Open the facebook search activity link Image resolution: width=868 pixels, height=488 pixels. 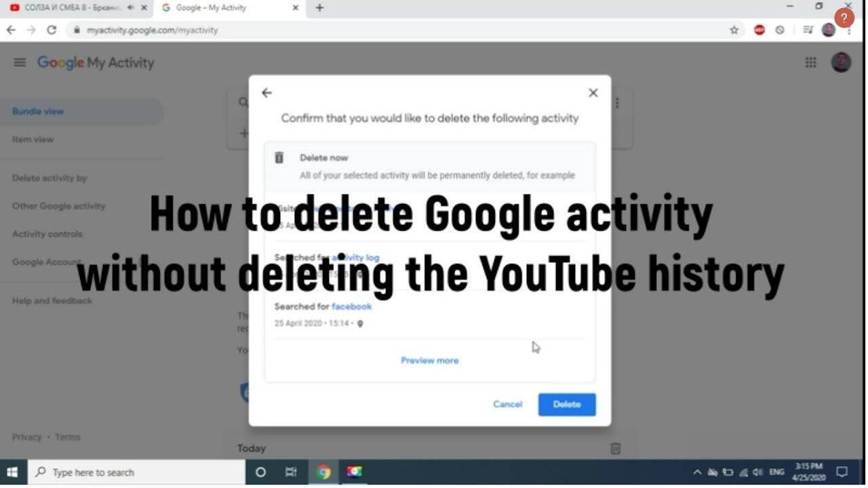(351, 306)
